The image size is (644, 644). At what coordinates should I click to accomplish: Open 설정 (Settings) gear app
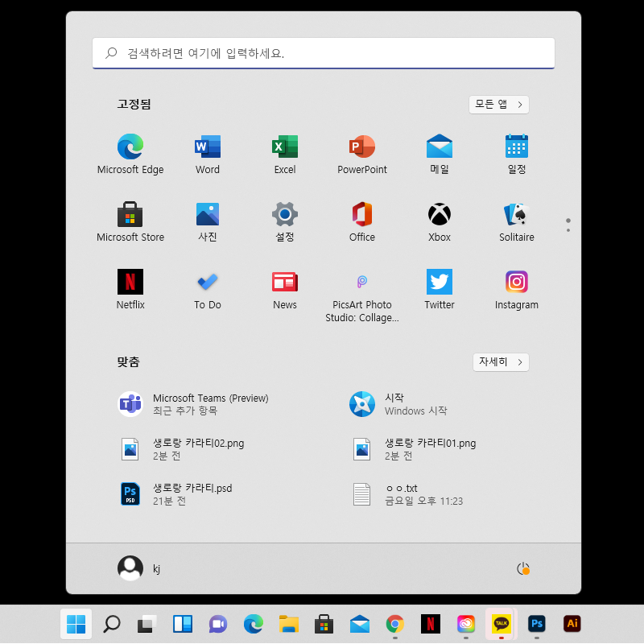[x=285, y=222]
